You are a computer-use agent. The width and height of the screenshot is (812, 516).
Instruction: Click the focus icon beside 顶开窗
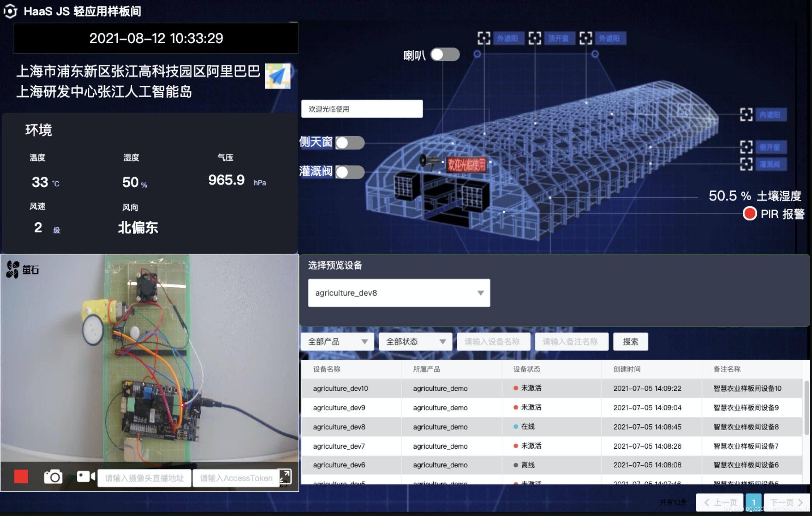coord(535,38)
